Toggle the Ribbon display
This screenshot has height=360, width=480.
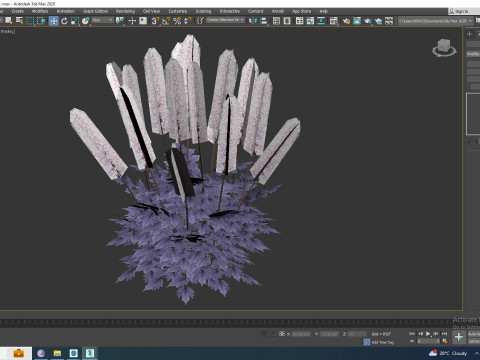(299, 21)
